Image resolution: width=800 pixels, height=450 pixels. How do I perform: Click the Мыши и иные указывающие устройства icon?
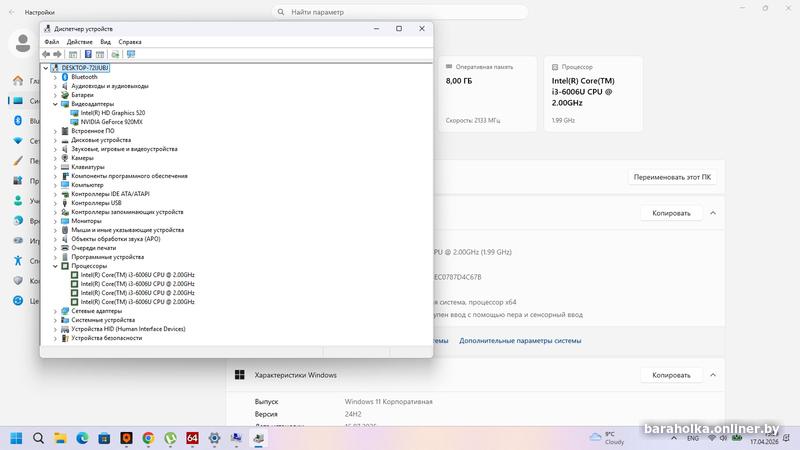click(x=65, y=230)
